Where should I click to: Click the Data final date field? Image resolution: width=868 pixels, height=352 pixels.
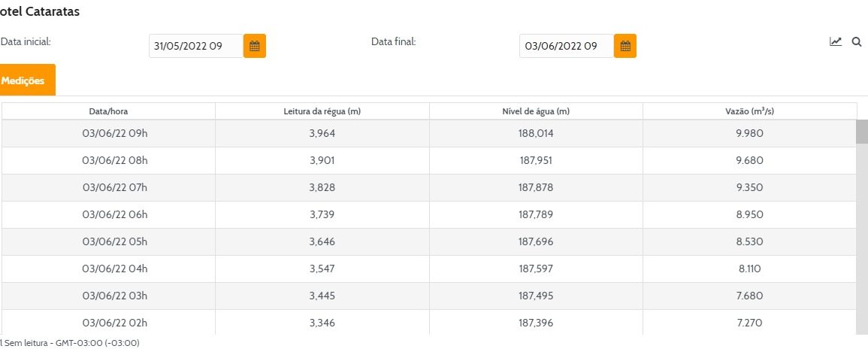[x=566, y=46]
